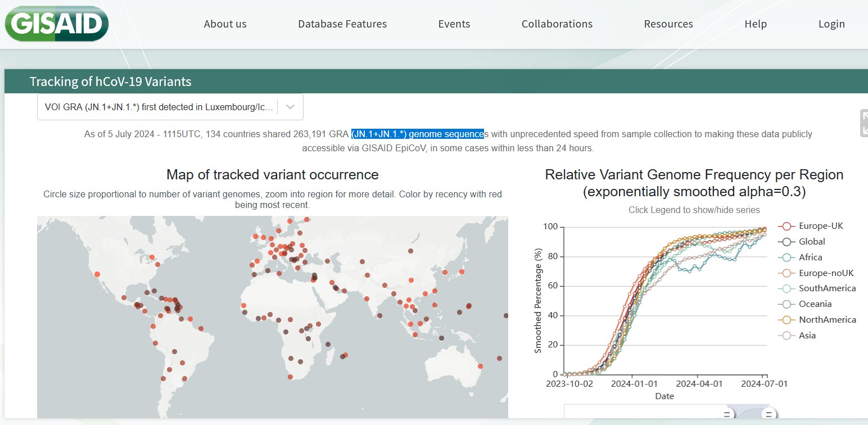Click the Global legend marker icon
The width and height of the screenshot is (868, 425).
787,242
